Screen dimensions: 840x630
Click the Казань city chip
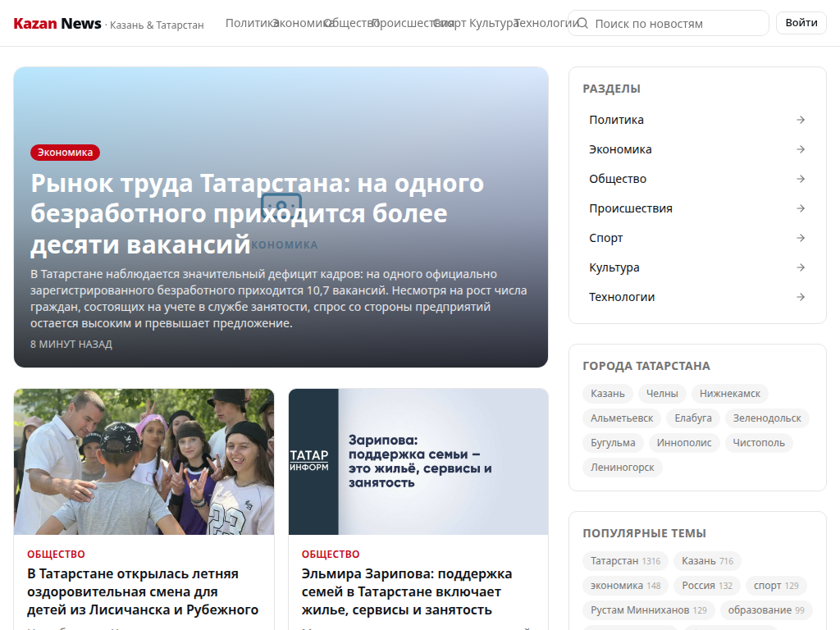[608, 393]
